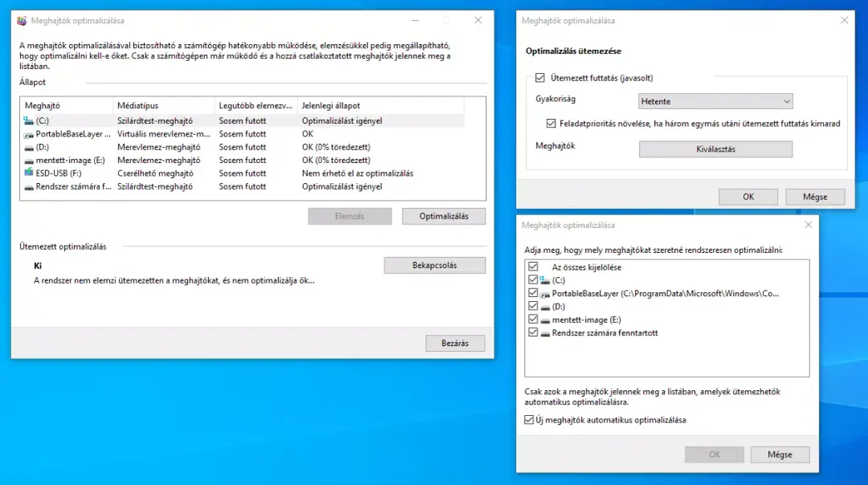
Task: Click the (C:) drive icon in the status list
Action: (x=29, y=120)
